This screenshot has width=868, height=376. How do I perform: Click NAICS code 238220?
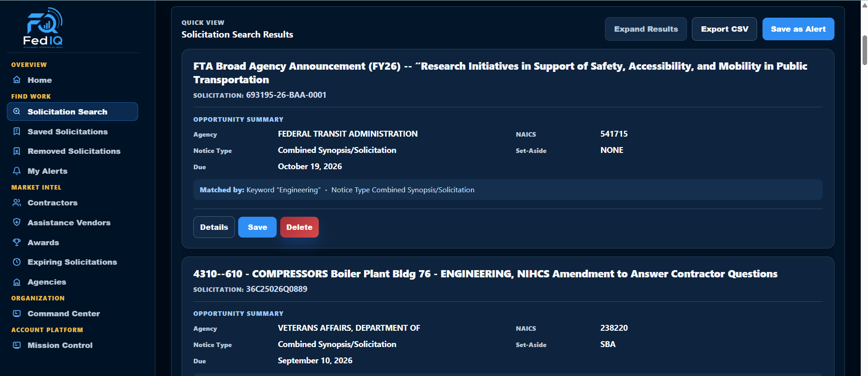[614, 328]
